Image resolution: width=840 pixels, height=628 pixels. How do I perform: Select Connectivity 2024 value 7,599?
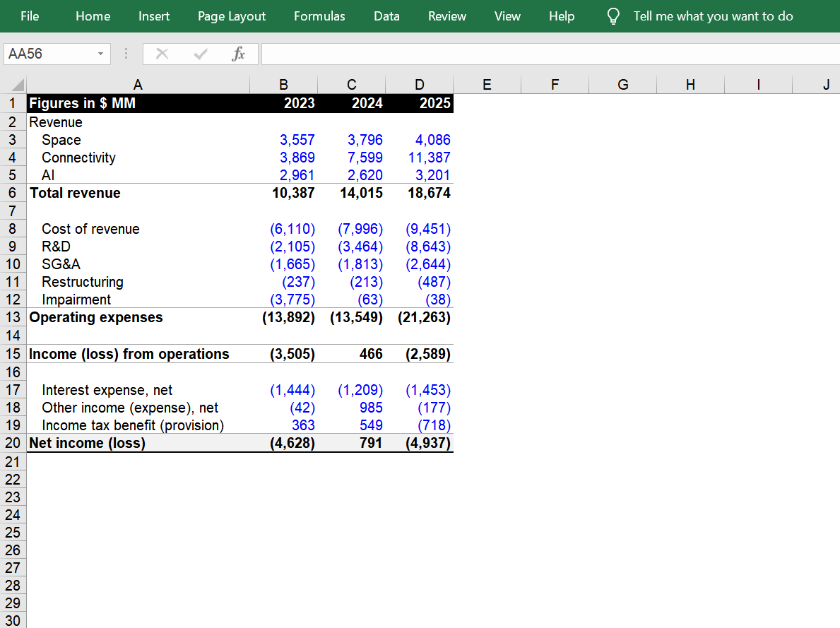pos(351,158)
